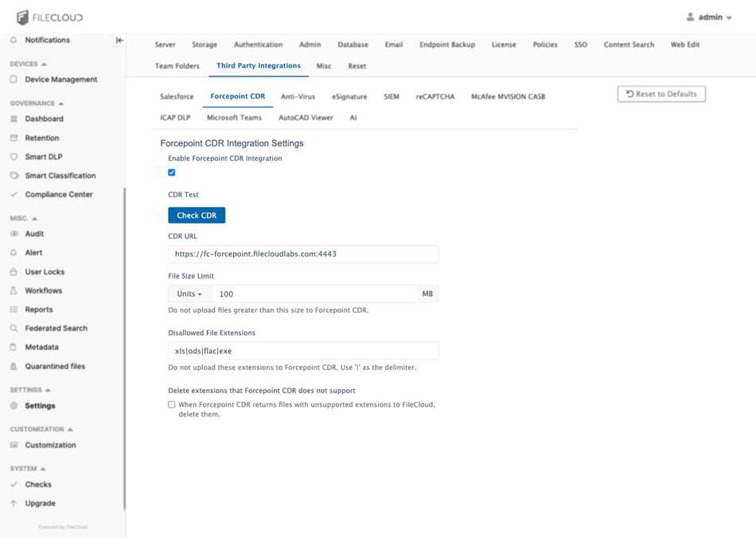This screenshot has width=756, height=538.
Task: Open the Salesforce integration tab
Action: 177,96
